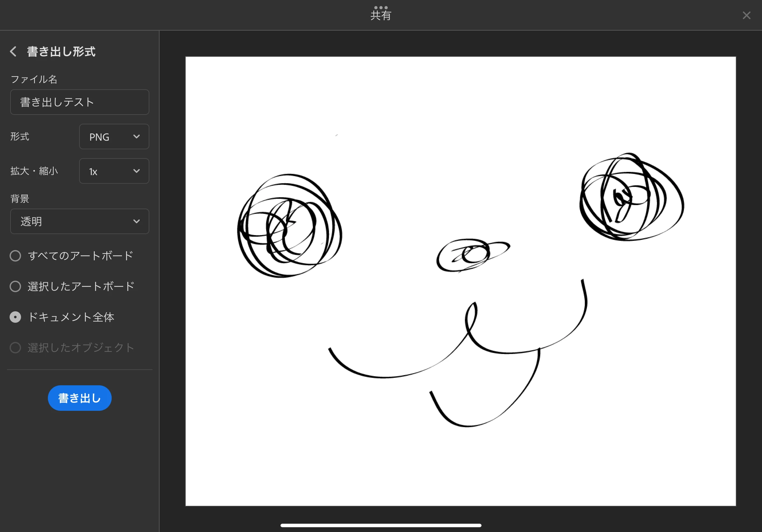The width and height of the screenshot is (762, 532).
Task: Open the 背景 透明 background dropdown
Action: [80, 221]
